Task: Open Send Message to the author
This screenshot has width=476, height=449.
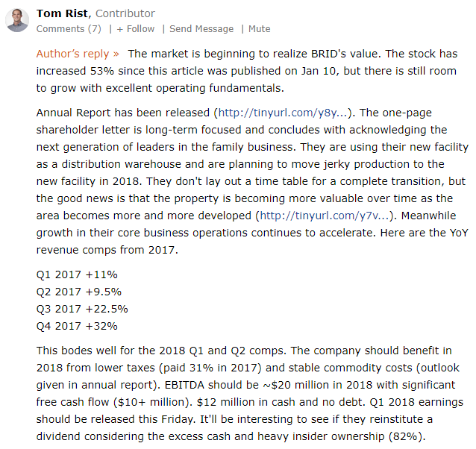Action: 201,29
